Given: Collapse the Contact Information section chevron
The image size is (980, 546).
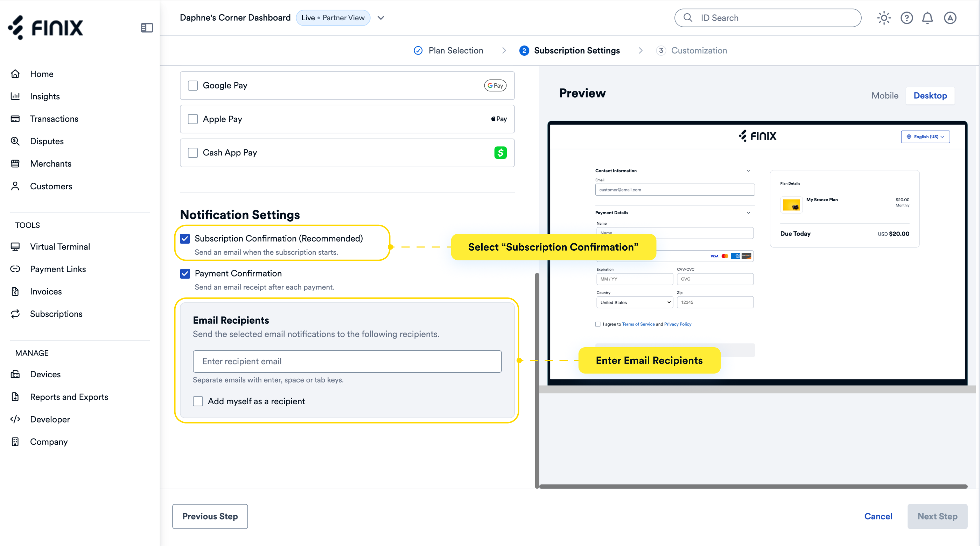Looking at the screenshot, I should pos(748,171).
